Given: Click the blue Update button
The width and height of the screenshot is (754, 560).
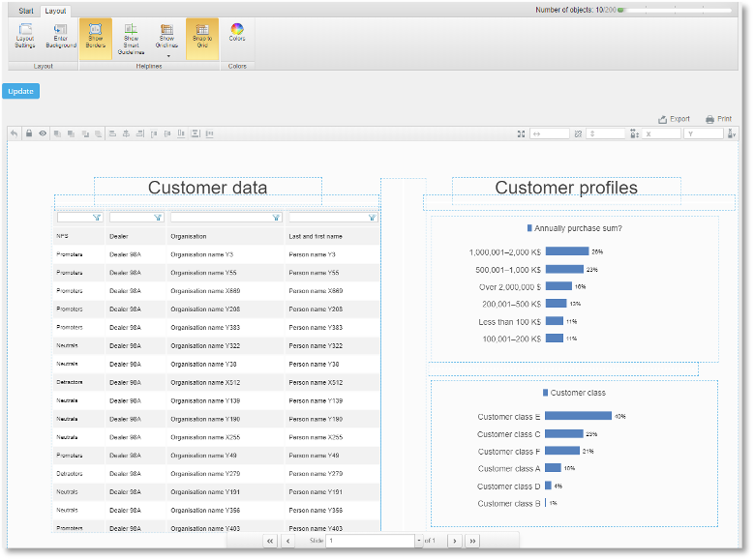Looking at the screenshot, I should (20, 91).
